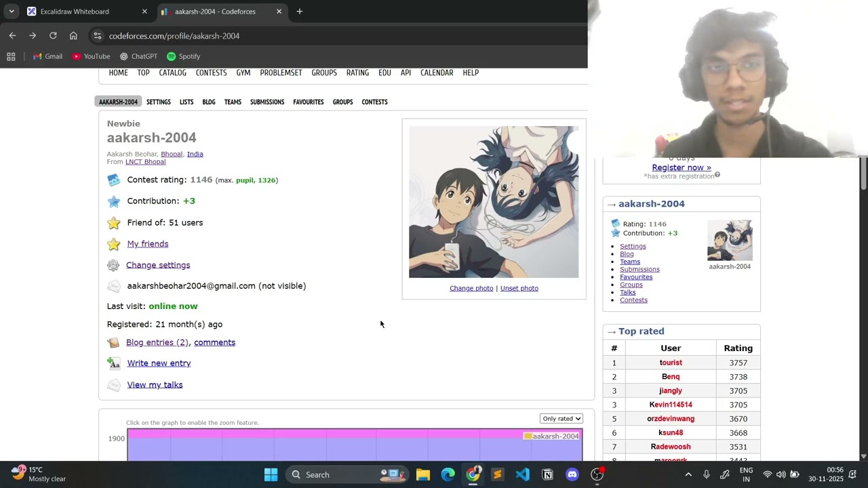Screen dimensions: 868x488
Task: Open the 'View my talks' link
Action: pos(155,385)
